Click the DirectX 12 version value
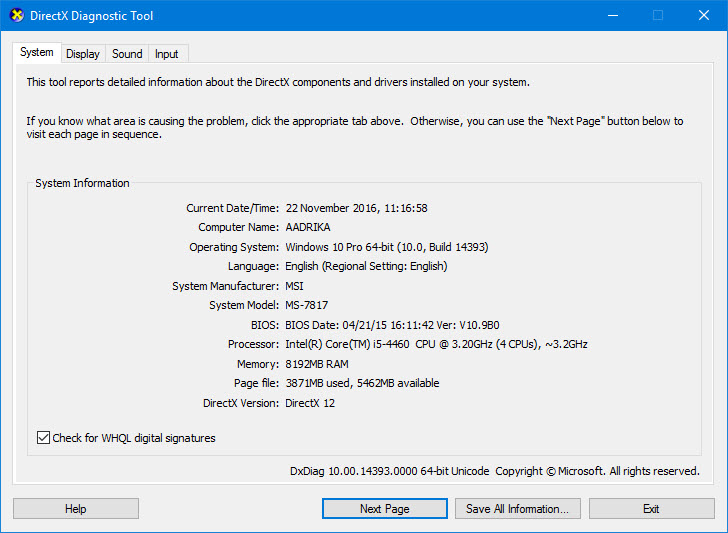This screenshot has width=728, height=533. pyautogui.click(x=310, y=403)
